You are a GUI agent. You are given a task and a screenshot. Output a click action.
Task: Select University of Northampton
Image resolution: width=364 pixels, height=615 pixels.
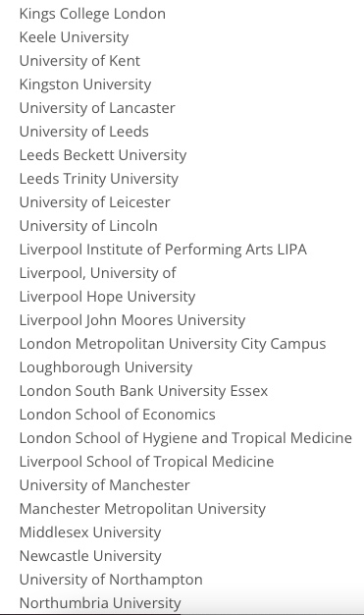(x=111, y=580)
